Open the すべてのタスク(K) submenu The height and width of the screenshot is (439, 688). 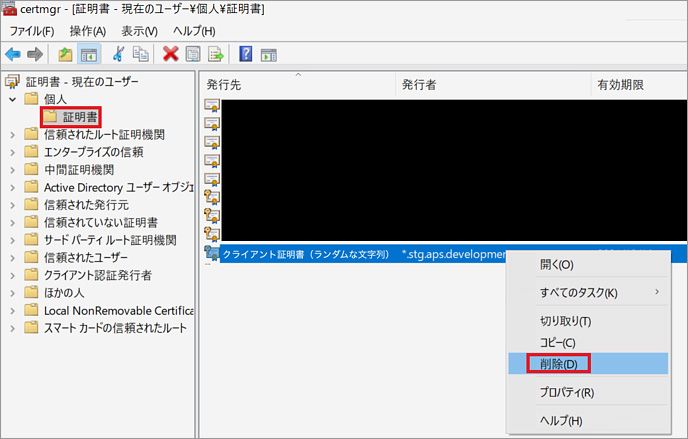click(x=588, y=293)
